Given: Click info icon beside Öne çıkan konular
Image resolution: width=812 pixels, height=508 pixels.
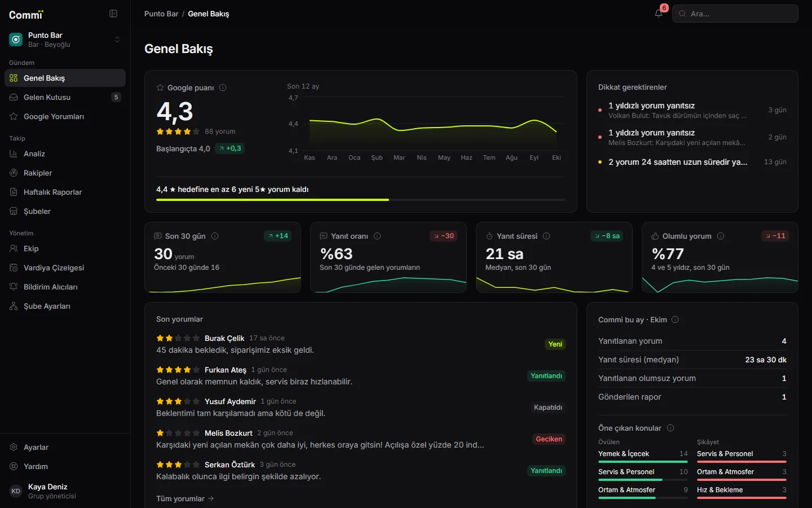Looking at the screenshot, I should [x=670, y=428].
